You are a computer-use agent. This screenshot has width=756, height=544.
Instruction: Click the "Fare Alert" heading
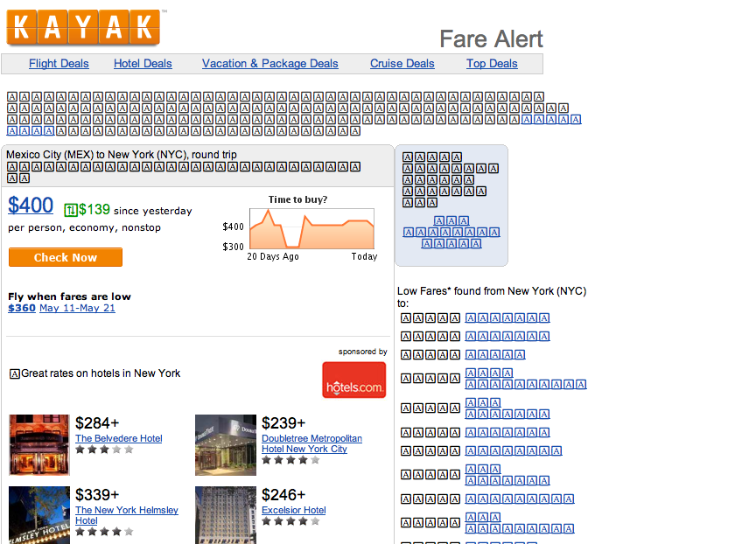(x=491, y=39)
